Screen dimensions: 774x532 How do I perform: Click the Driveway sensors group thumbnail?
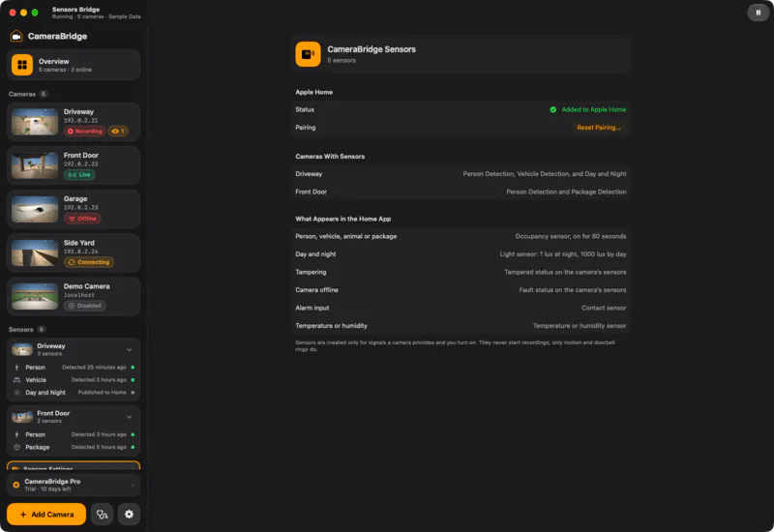[x=22, y=349]
